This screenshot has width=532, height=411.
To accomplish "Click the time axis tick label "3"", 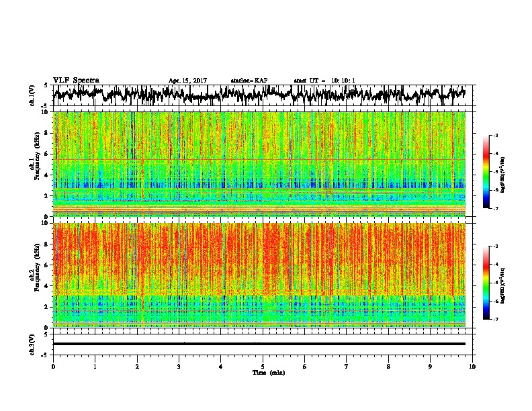I will pos(179,367).
